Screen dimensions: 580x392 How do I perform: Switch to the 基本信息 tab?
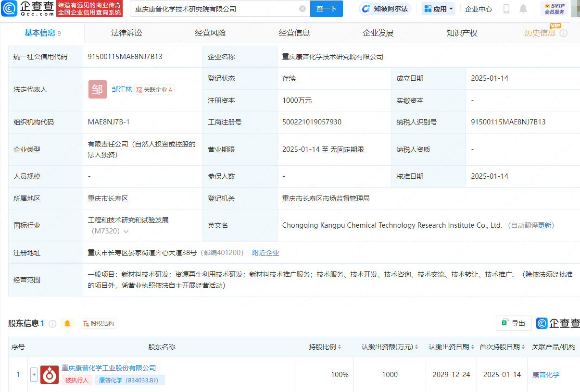click(42, 33)
